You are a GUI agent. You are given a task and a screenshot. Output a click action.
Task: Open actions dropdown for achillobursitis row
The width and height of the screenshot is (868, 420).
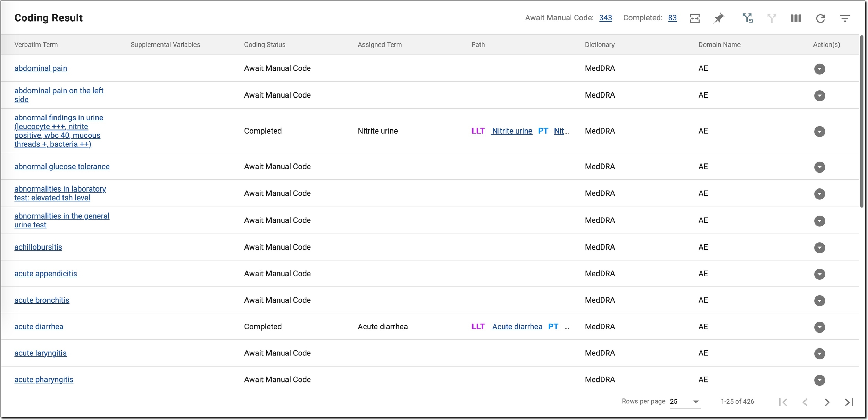(x=819, y=247)
